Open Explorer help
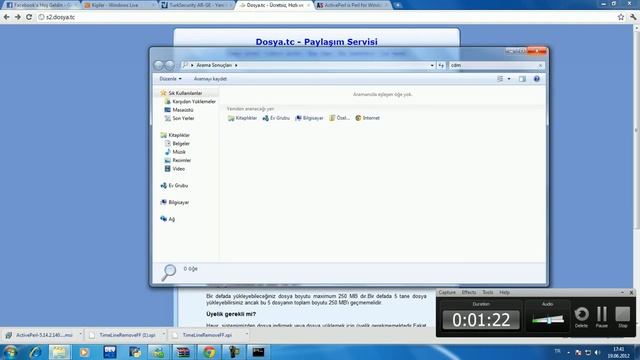 tap(537, 79)
